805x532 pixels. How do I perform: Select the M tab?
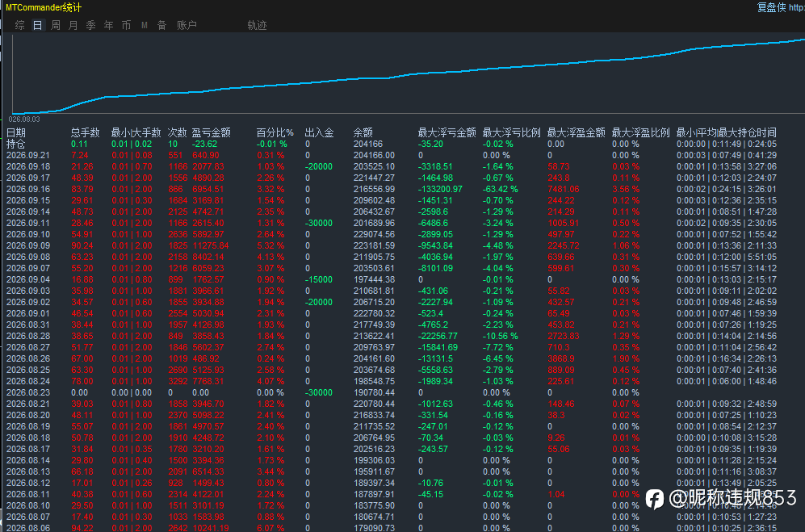[145, 25]
